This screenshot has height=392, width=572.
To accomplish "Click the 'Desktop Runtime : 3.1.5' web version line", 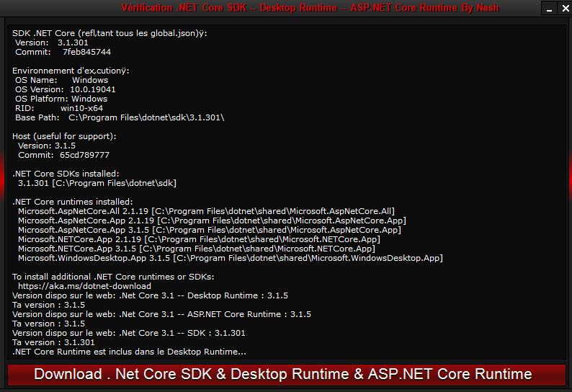I will pyautogui.click(x=150, y=295).
